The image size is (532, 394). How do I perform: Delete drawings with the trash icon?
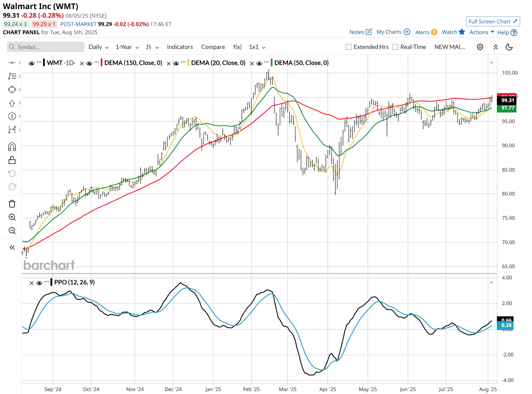12,204
